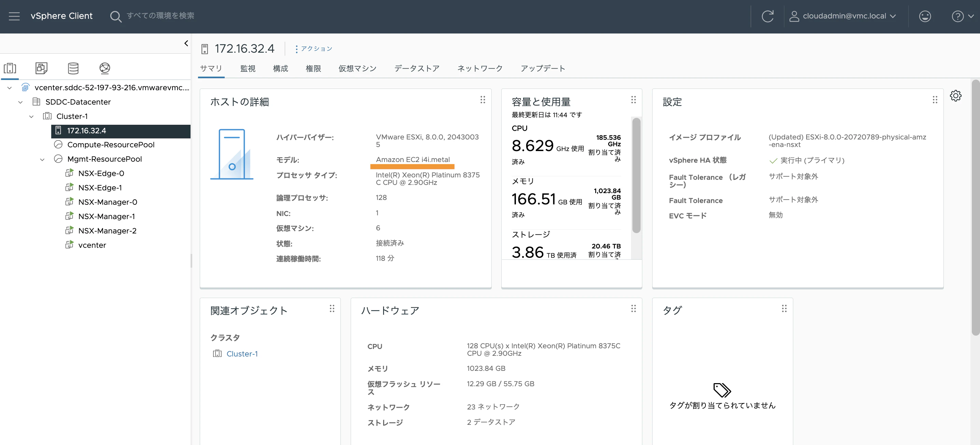Image resolution: width=980 pixels, height=445 pixels.
Task: Click drag handle on 容量と使用量 card
Action: (633, 100)
